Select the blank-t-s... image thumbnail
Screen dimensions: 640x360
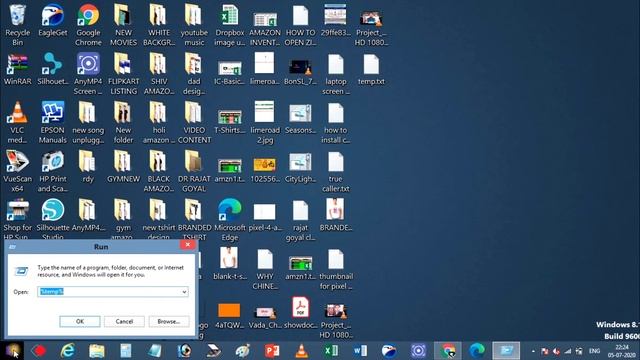tap(229, 264)
